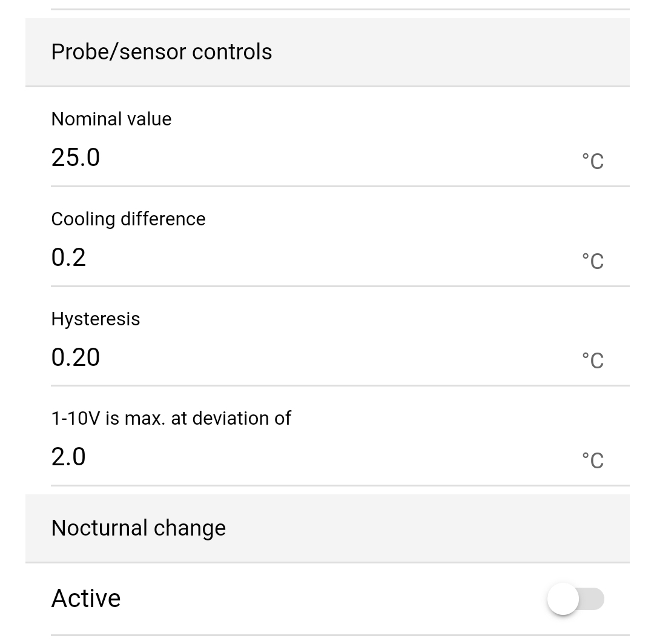Click the empty area right of 0.20 Hysteresis
Screen dimensions: 654x644
click(x=333, y=357)
